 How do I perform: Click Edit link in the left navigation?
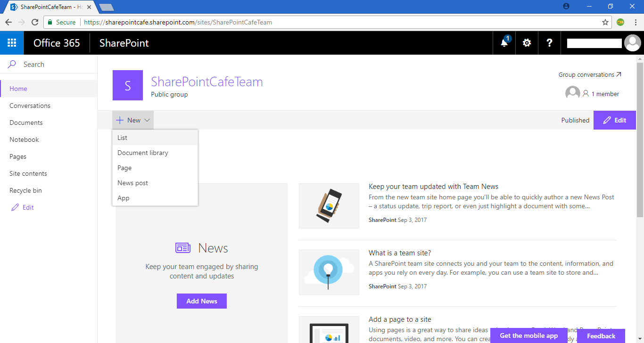click(x=23, y=207)
